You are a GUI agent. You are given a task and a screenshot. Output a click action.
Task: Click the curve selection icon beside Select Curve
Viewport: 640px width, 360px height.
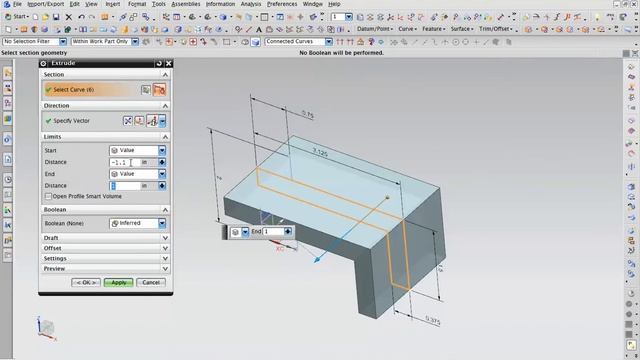click(159, 90)
